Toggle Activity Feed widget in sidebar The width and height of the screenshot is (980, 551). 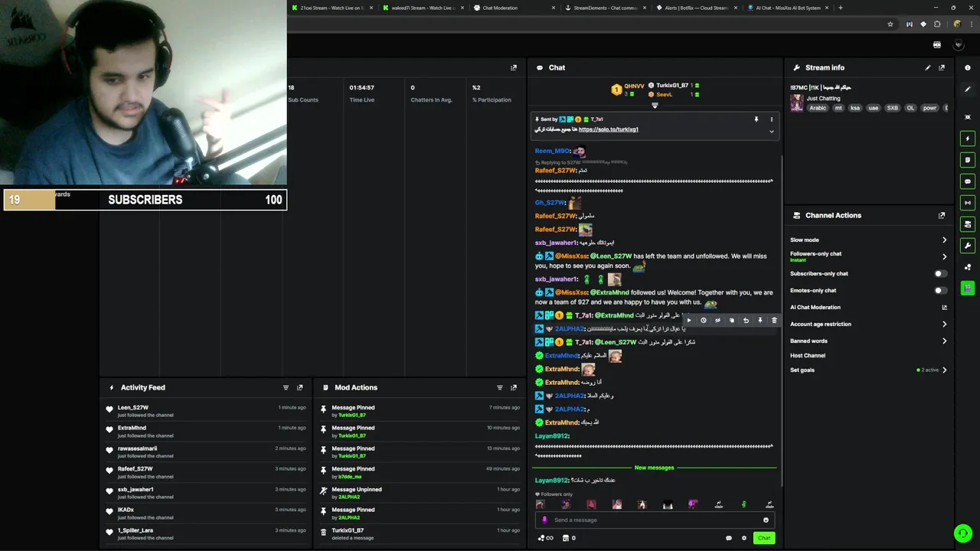(968, 139)
